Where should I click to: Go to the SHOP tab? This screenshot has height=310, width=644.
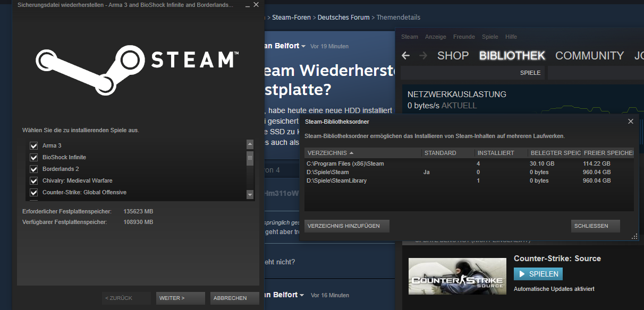click(x=453, y=56)
